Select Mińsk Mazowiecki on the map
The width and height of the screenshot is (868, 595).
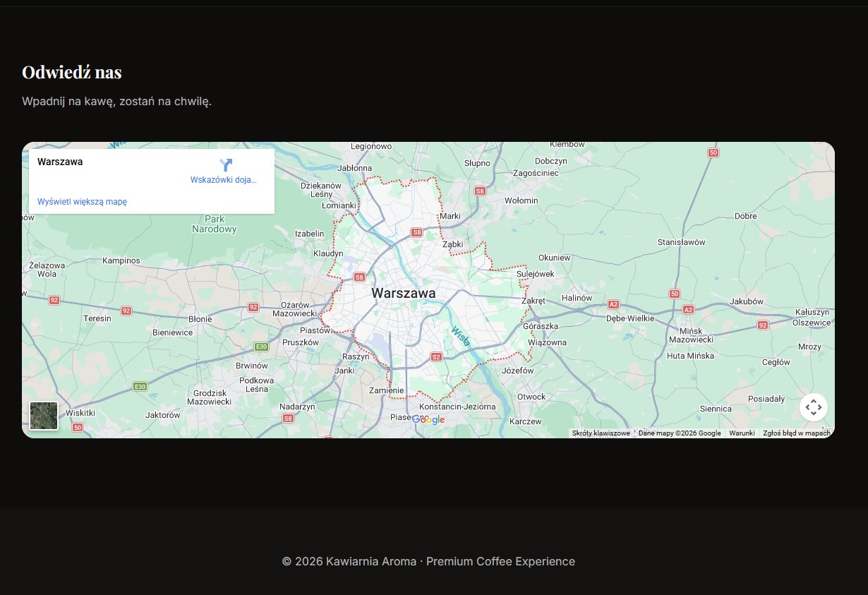click(x=691, y=335)
